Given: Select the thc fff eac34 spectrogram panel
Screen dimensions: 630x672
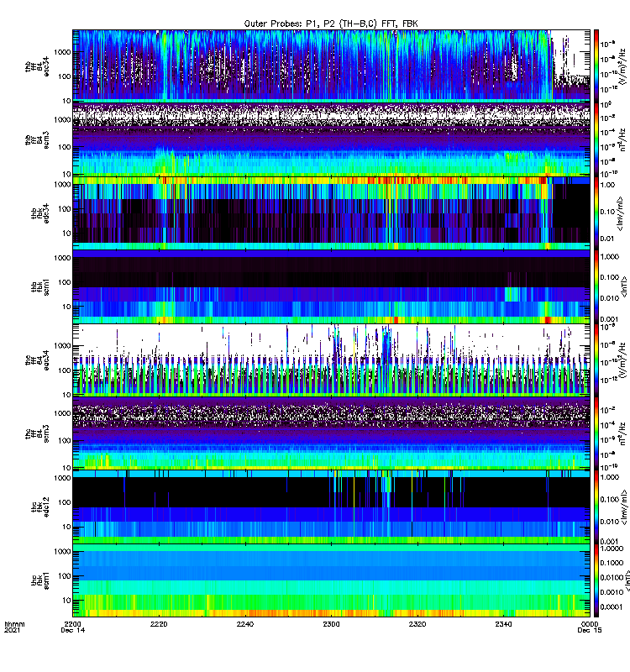Looking at the screenshot, I should point(331,360).
